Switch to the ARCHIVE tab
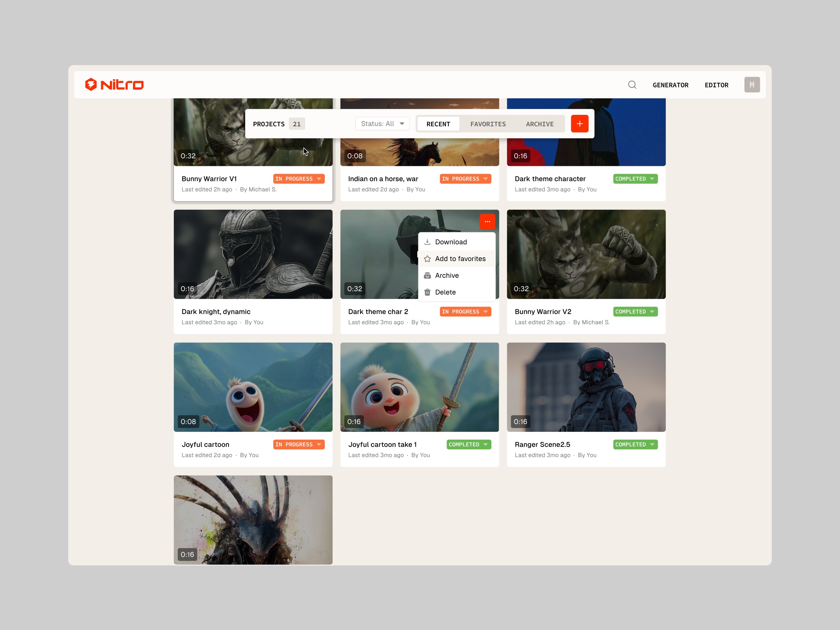The height and width of the screenshot is (630, 840). 540,124
